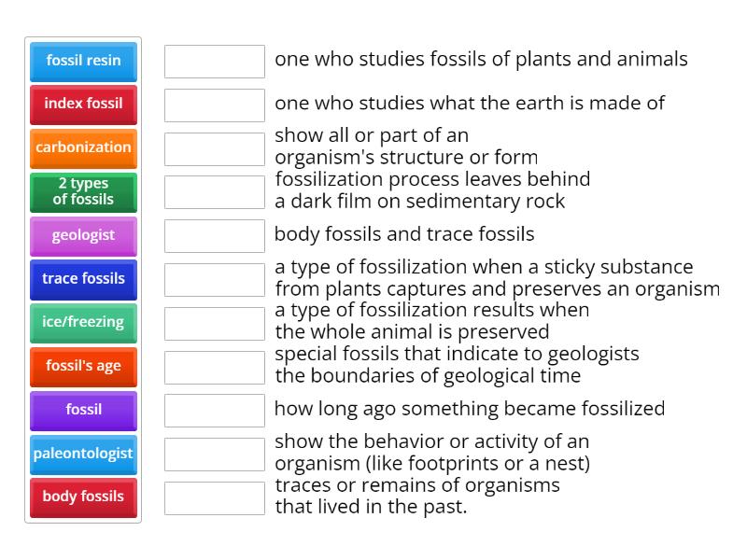The width and height of the screenshot is (747, 560).
Task: Click the box next to body fossils and trace fossils
Action: click(214, 236)
